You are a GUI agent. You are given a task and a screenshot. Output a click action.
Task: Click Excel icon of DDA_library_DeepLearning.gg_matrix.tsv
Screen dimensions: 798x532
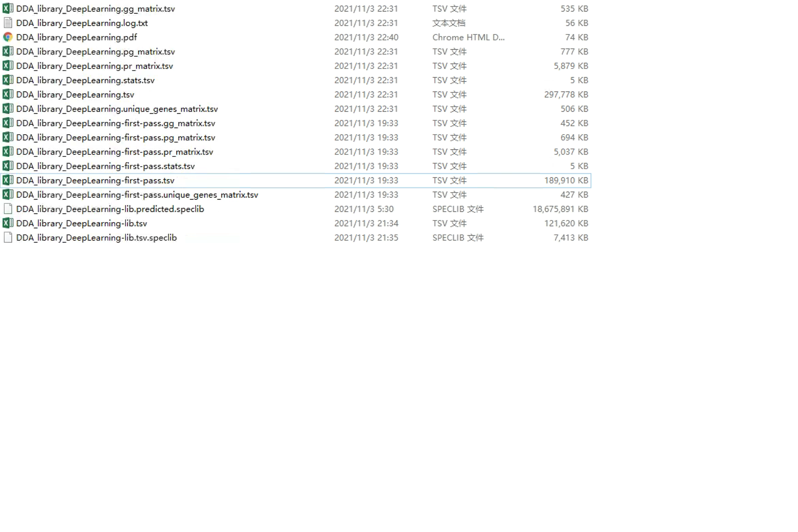click(8, 9)
